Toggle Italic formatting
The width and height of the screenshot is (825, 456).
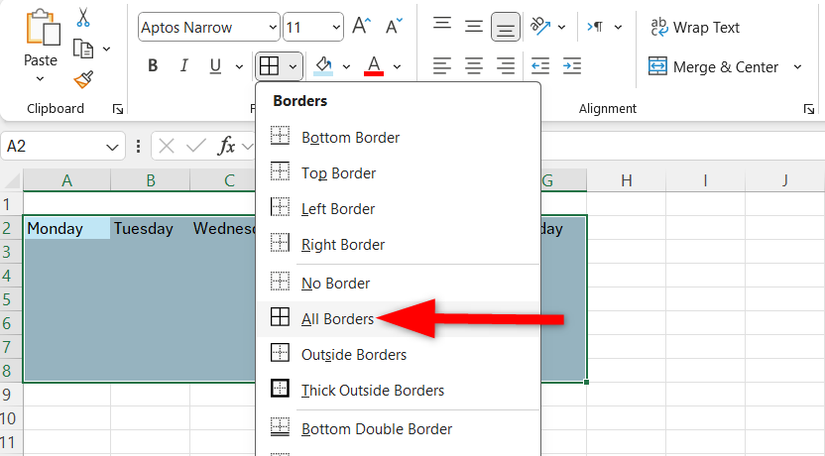[x=184, y=66]
